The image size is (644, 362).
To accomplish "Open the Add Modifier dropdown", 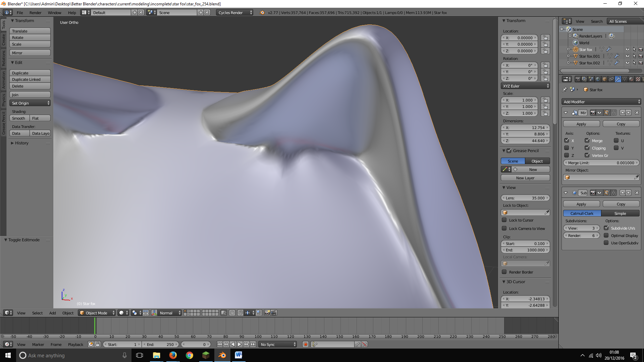I will coord(601,102).
